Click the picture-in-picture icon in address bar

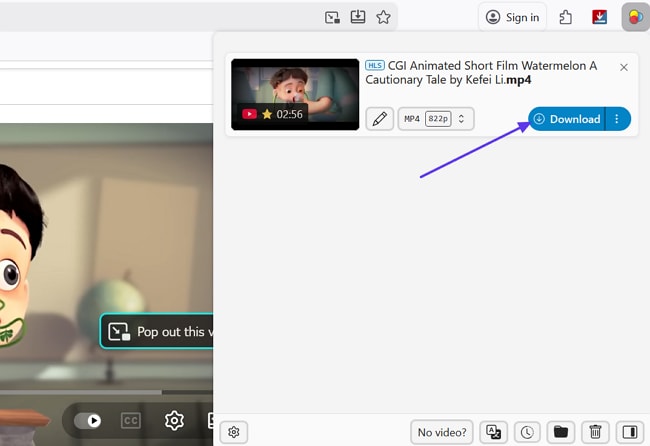pos(332,17)
